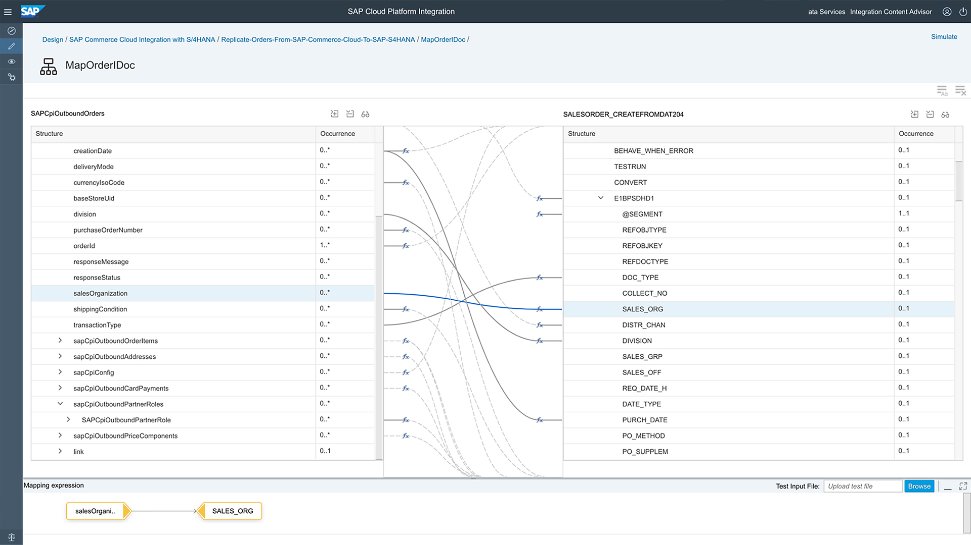This screenshot has width=971, height=545.
Task: Open Replicate-Orders-From-SAP-Commerce-Cloud breadcrumb link
Action: click(x=318, y=40)
